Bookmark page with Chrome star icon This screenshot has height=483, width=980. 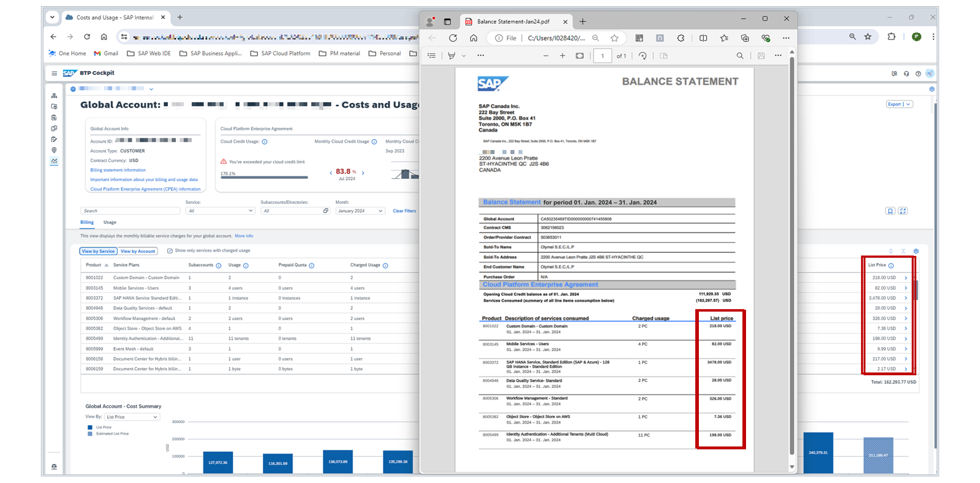point(868,37)
